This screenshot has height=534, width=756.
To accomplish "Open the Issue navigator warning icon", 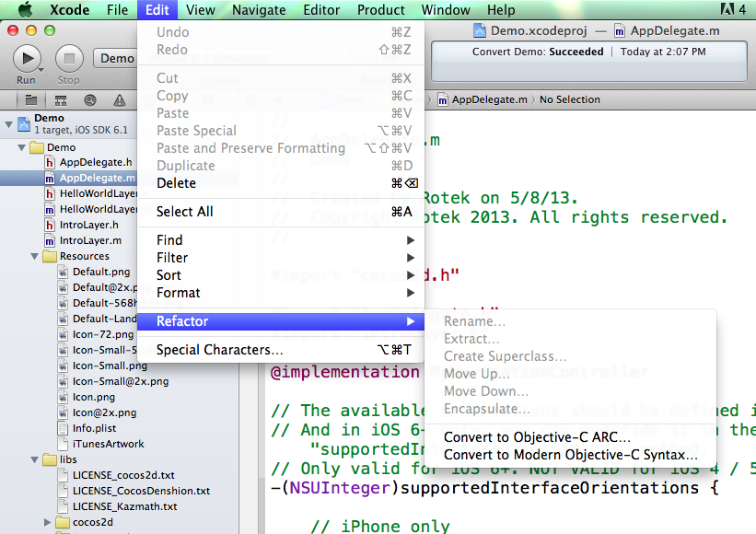I will [119, 100].
